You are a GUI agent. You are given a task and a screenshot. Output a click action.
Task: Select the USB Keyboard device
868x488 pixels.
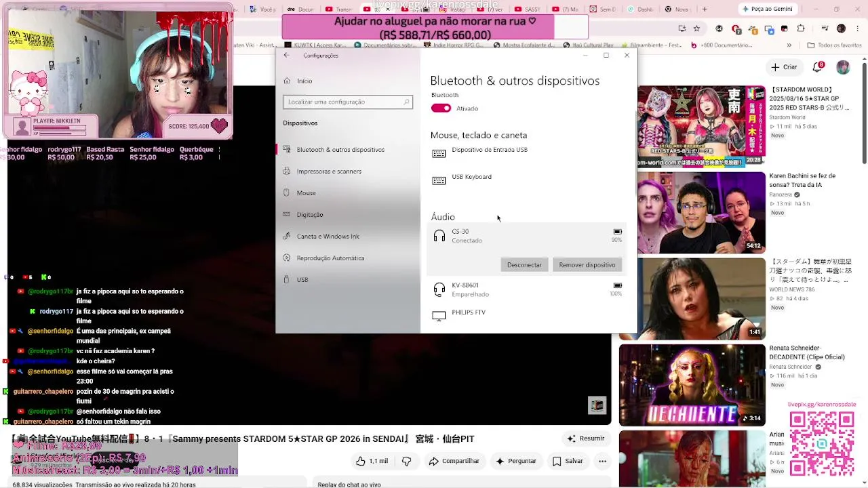(526, 180)
